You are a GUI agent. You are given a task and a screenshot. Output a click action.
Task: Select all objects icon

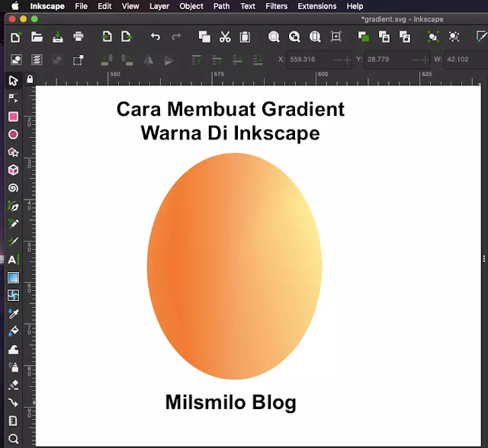click(16, 59)
